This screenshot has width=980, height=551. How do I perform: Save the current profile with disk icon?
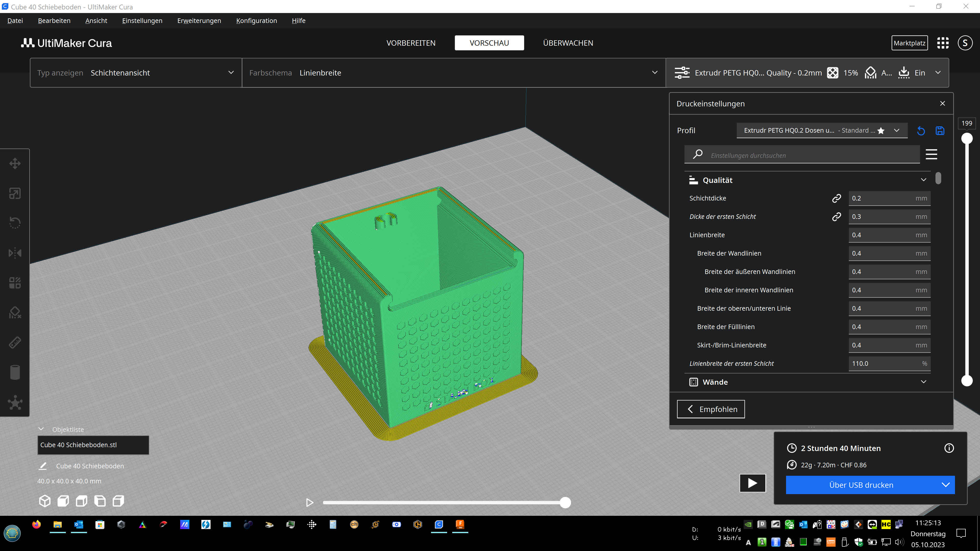(x=940, y=131)
